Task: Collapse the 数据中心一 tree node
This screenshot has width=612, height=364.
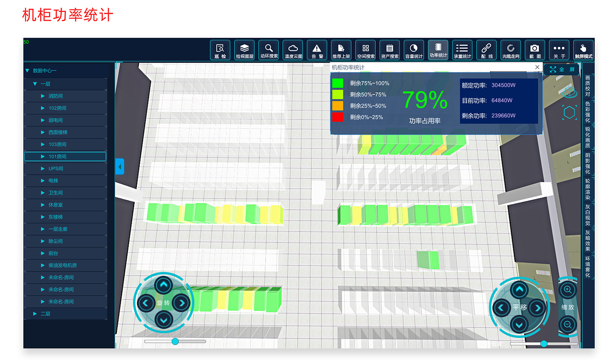Action: 27,71
